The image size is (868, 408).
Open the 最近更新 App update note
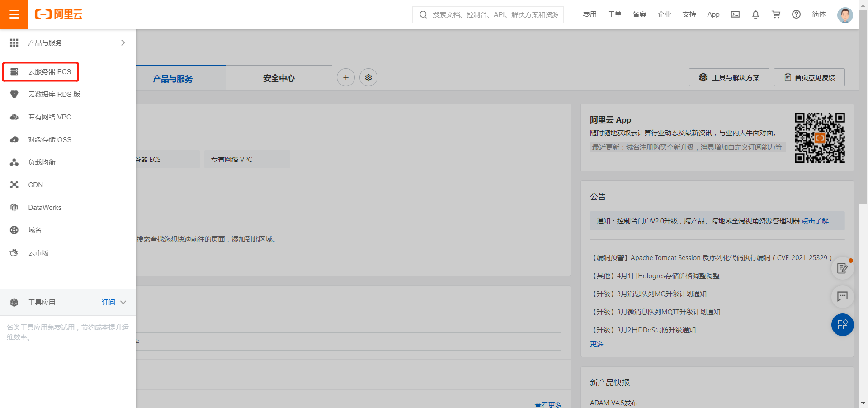[687, 147]
